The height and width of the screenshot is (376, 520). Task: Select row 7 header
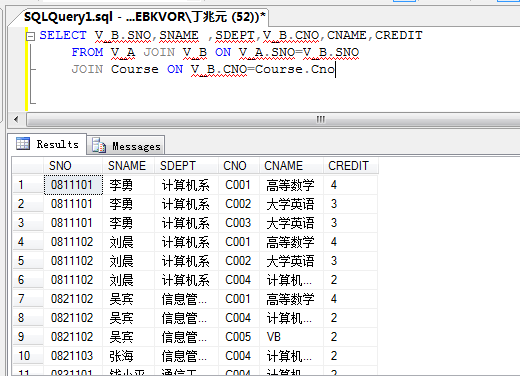point(28,299)
